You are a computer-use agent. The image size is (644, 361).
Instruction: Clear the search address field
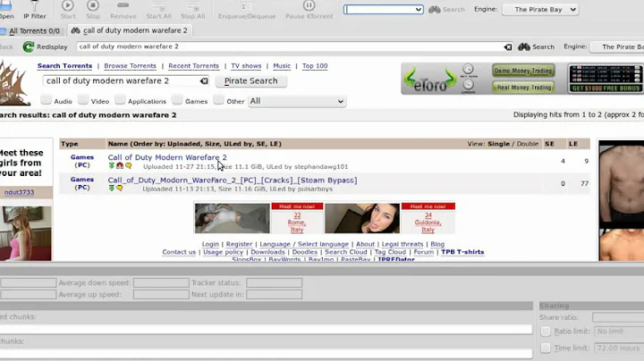[x=508, y=46]
